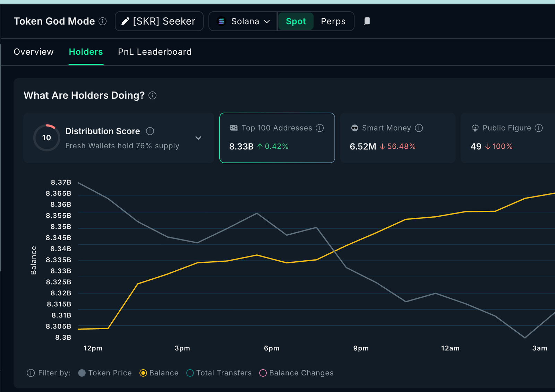Switch to the Overview tab

[33, 52]
